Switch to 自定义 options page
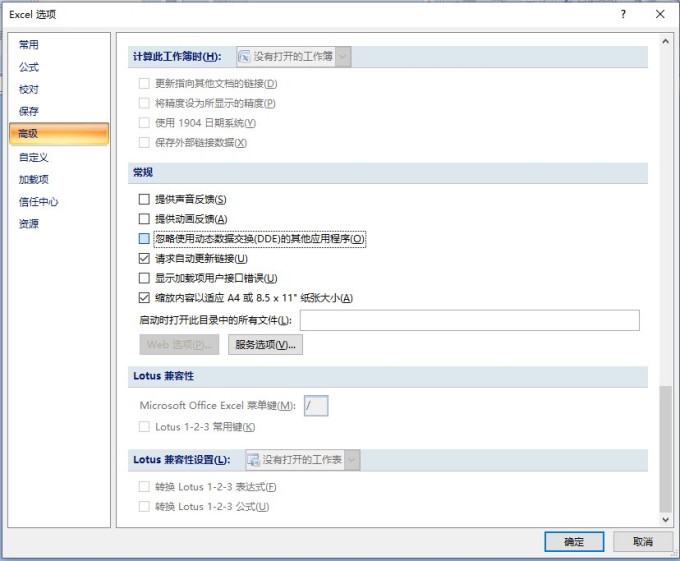680x561 pixels. coord(33,157)
